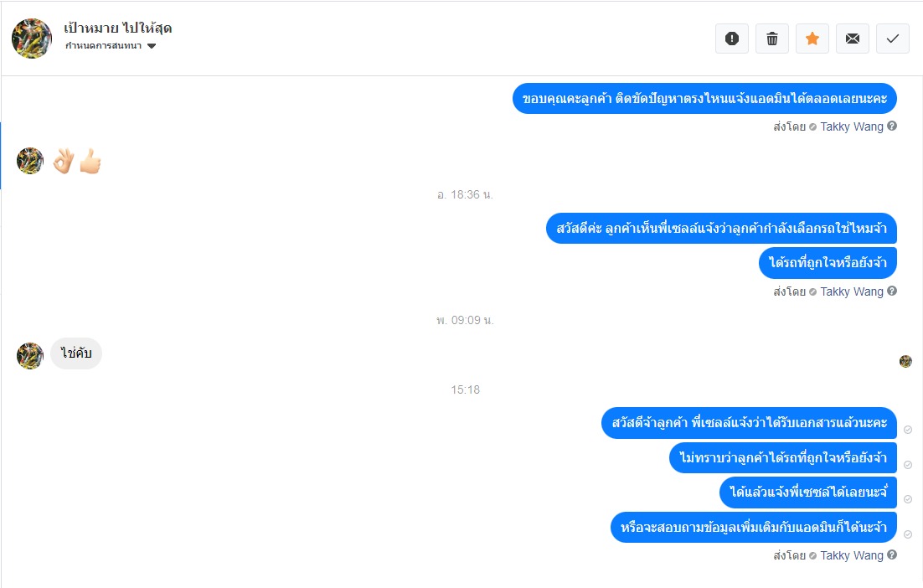Delete conversation using trash icon
923x588 pixels.
771,39
